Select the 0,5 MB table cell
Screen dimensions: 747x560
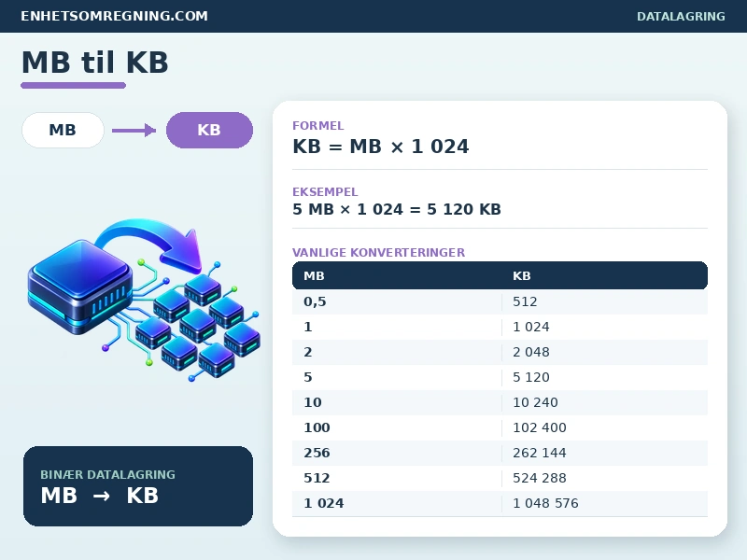pyautogui.click(x=397, y=301)
